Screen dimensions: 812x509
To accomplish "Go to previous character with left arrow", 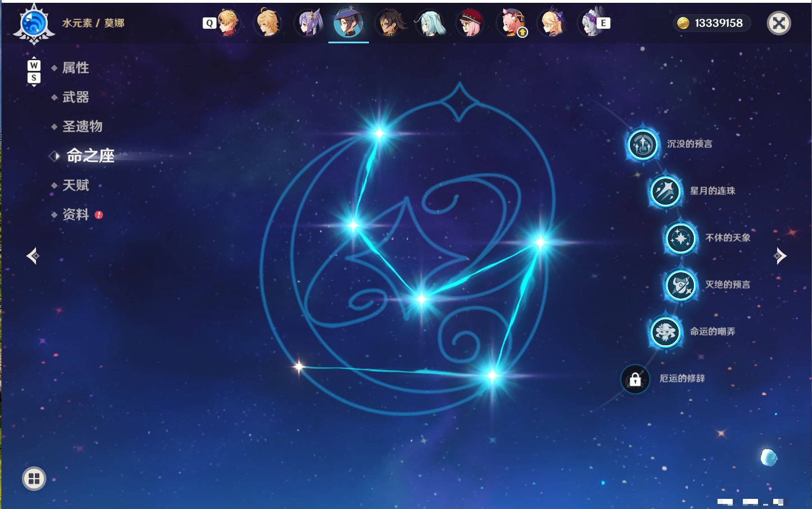I will coord(33,256).
